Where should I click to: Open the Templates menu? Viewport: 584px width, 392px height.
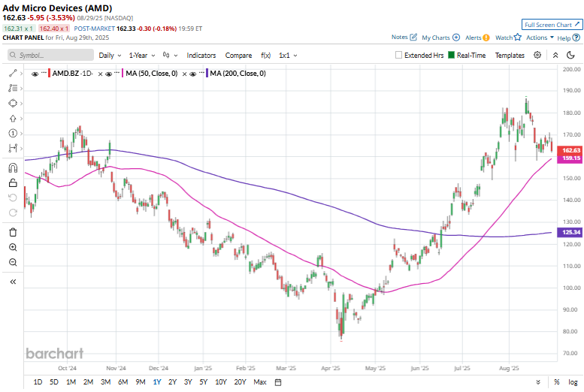(x=510, y=55)
